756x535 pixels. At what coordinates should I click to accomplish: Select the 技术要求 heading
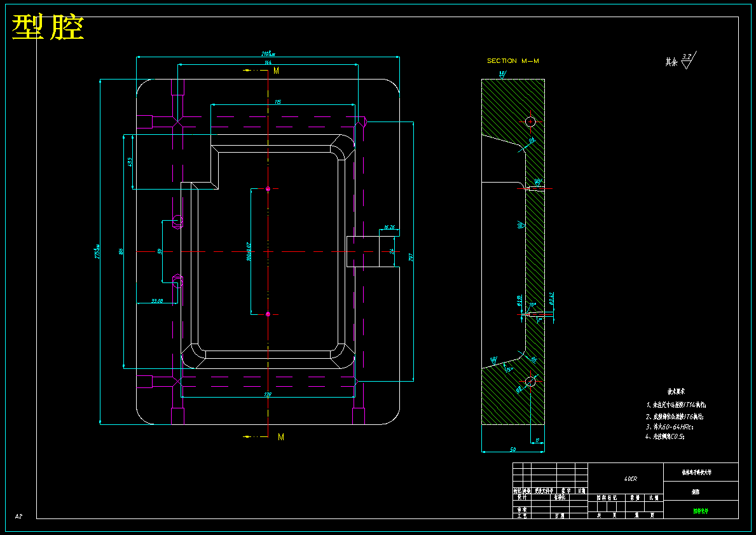[676, 392]
